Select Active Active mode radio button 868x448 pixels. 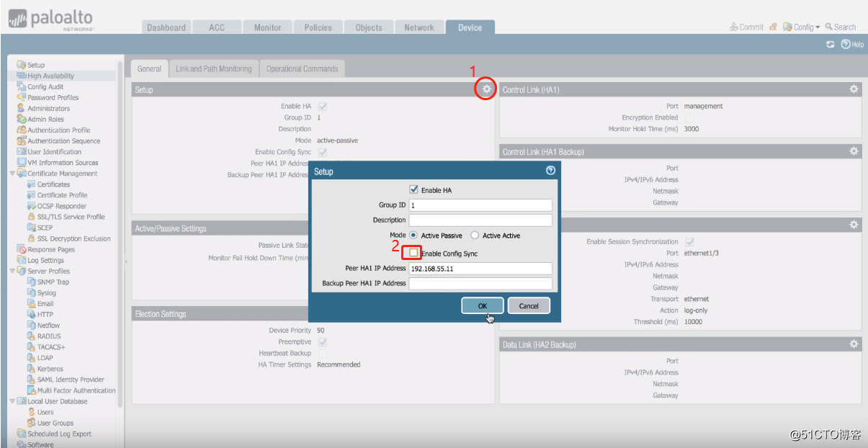point(475,236)
